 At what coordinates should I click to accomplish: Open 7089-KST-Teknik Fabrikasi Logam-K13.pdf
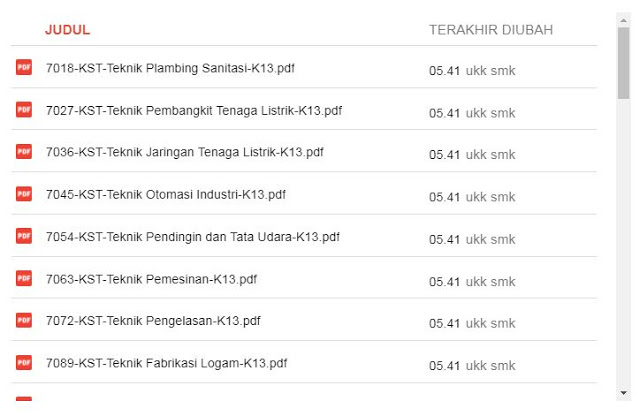click(x=166, y=363)
